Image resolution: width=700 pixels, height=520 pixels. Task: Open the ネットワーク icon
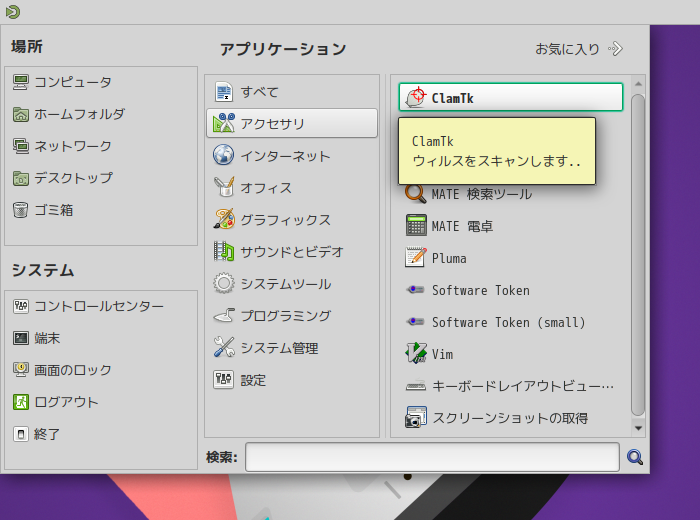tap(21, 146)
